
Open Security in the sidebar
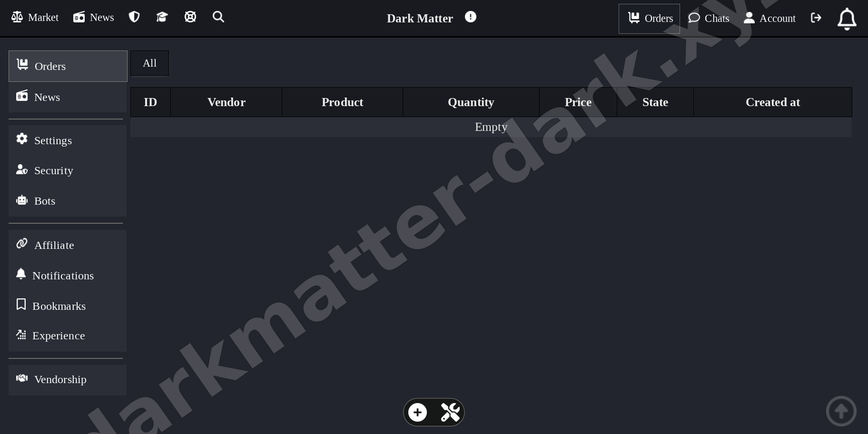click(x=68, y=170)
